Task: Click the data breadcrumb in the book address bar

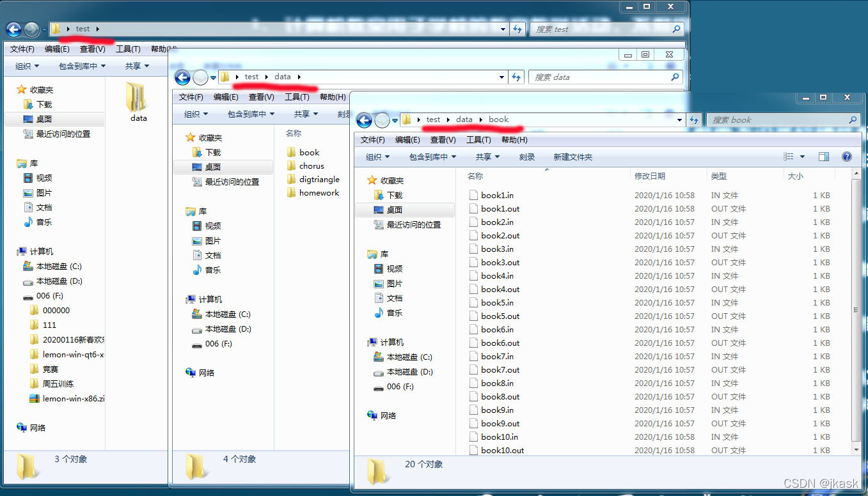Action: pos(464,120)
